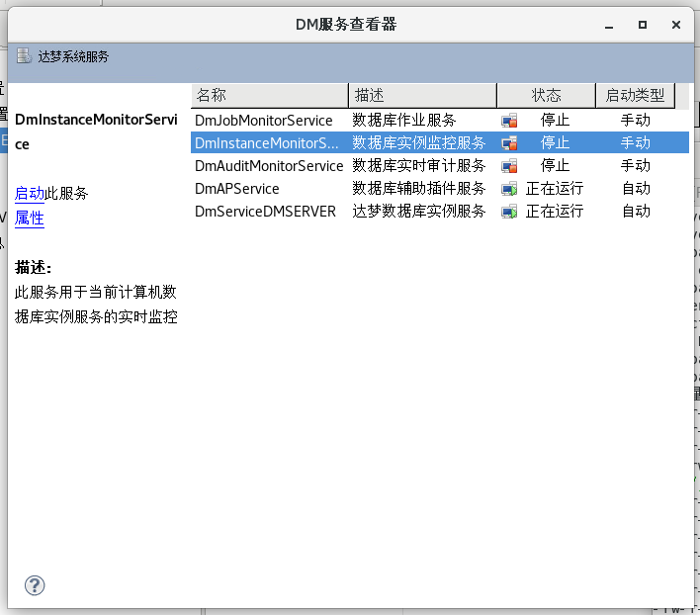Click the 达梦系统服务 database icon
The image size is (700, 615).
pyautogui.click(x=24, y=56)
